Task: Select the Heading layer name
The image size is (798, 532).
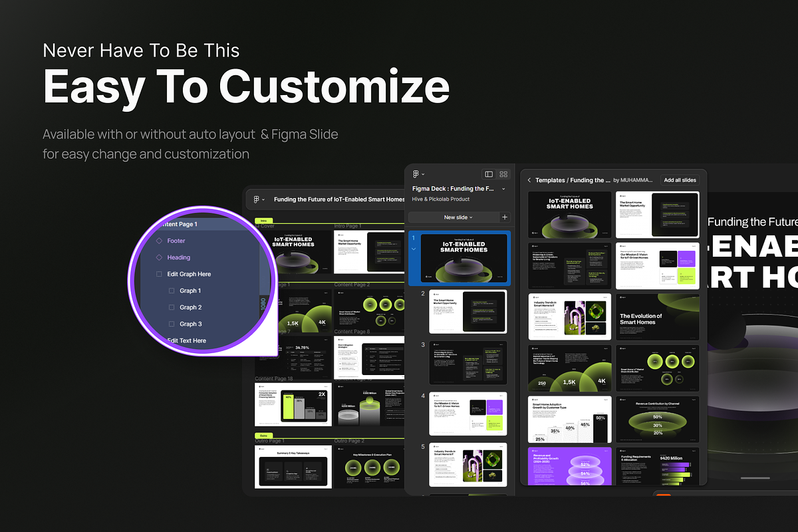Action: (x=179, y=257)
